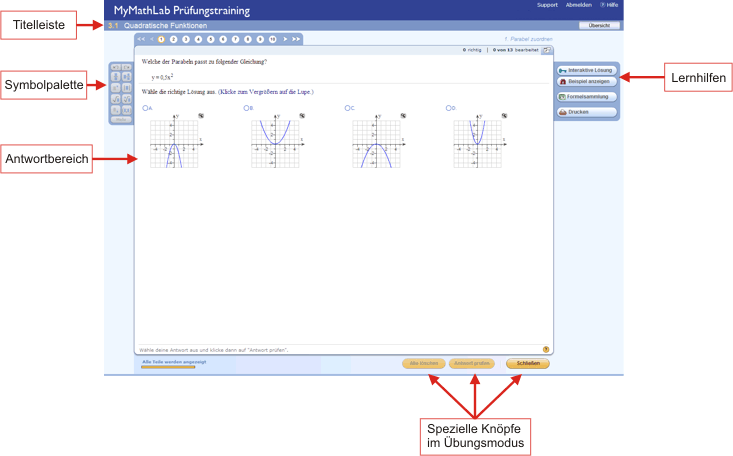This screenshot has width=733, height=456.
Task: Open question number 10
Action: (273, 39)
